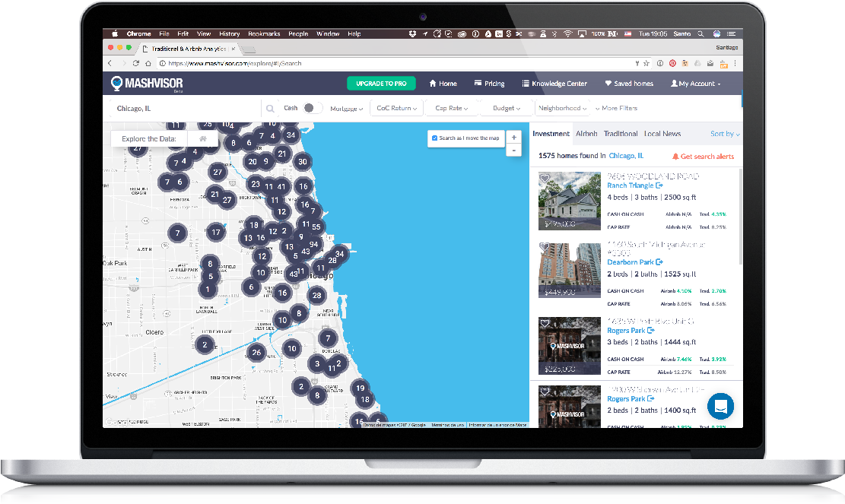Click the Dropbox menu bar icon

click(412, 33)
